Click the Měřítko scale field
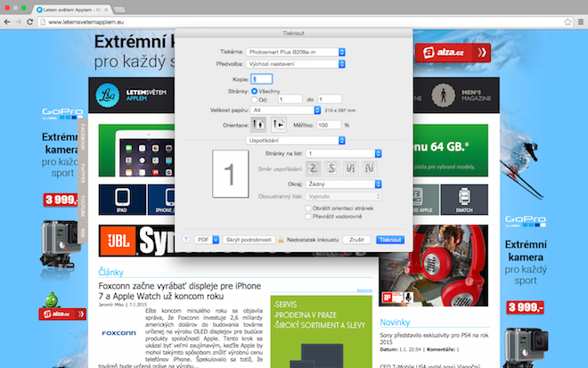Screen dimensions: 588x368 point(329,126)
